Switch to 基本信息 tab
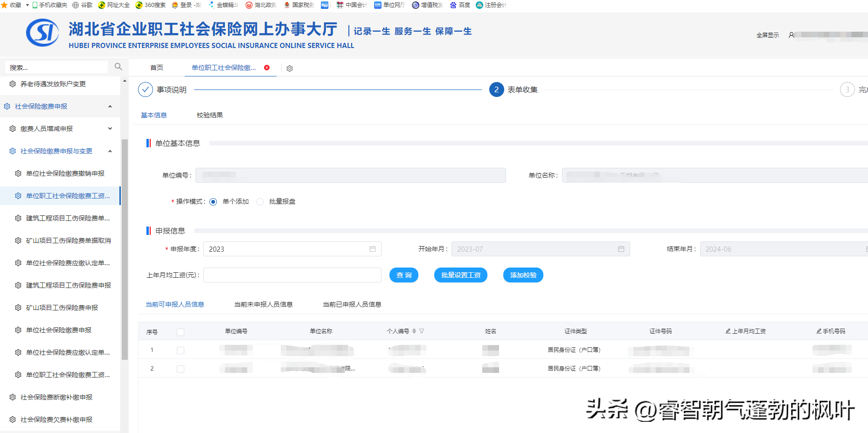The image size is (868, 433). click(x=154, y=115)
